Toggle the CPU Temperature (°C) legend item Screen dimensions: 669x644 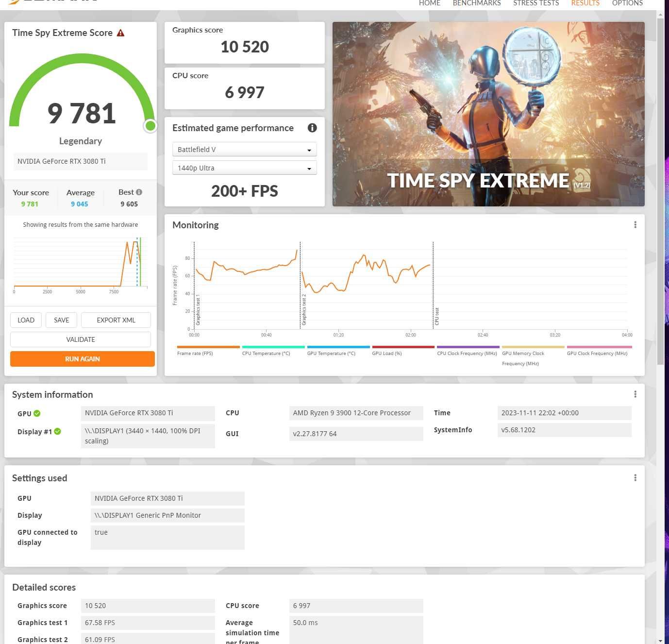(273, 351)
